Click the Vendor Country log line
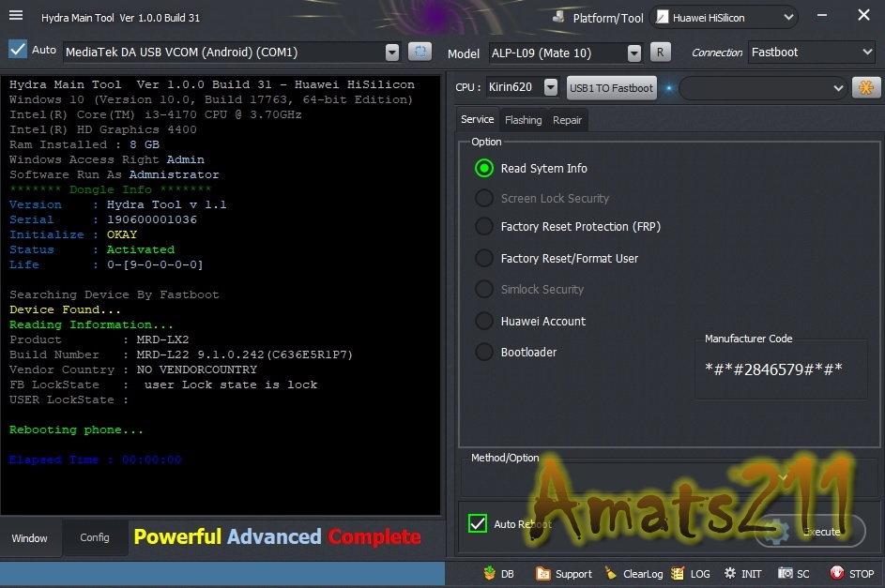This screenshot has width=885, height=588. (x=133, y=369)
